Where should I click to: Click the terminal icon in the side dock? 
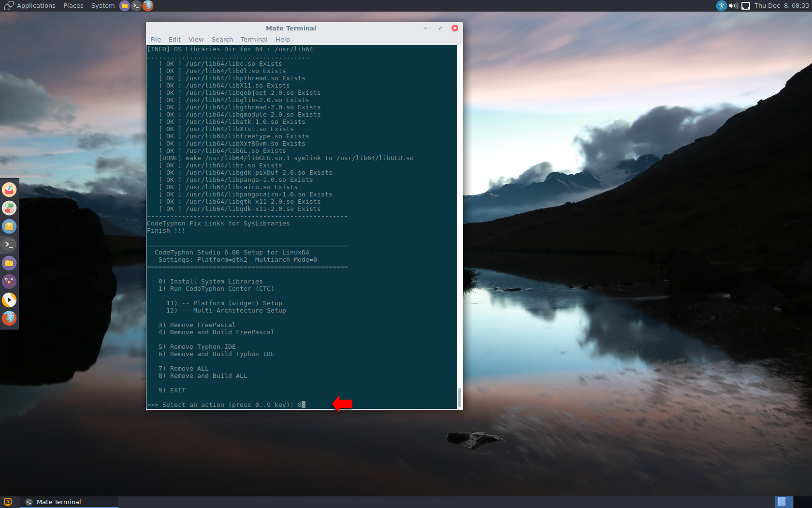[x=9, y=245]
